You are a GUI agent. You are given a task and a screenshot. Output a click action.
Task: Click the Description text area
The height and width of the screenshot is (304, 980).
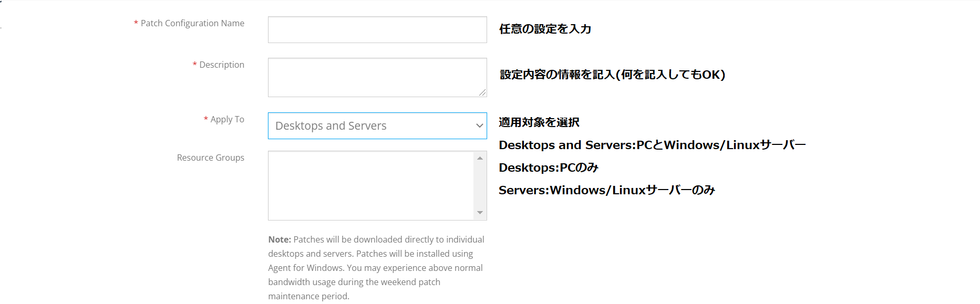pyautogui.click(x=377, y=77)
